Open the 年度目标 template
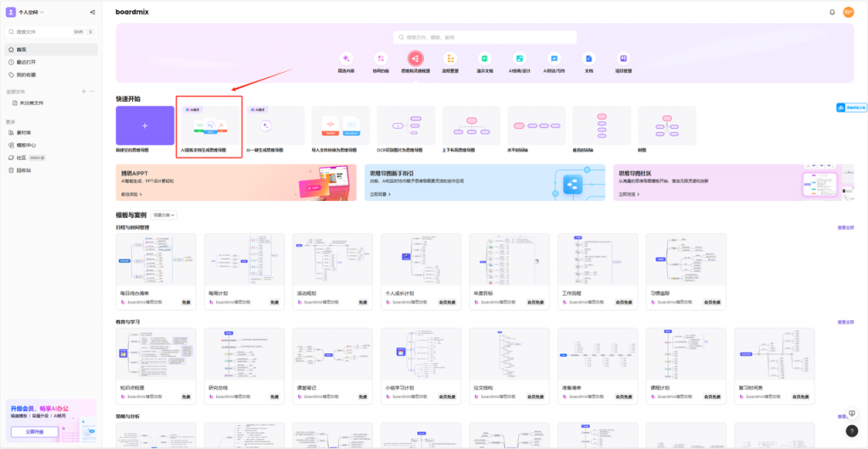Screen dimensions: 868x449 pyautogui.click(x=509, y=271)
